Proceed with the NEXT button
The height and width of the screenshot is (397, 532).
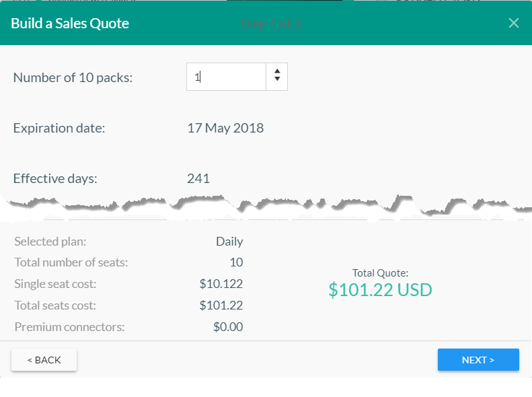tap(478, 360)
